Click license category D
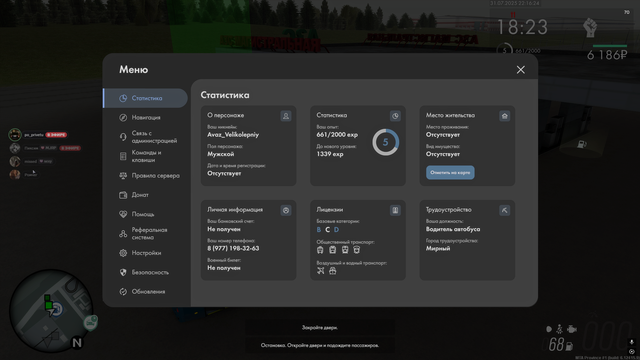Screen dimensions: 640x360 click(x=336, y=230)
